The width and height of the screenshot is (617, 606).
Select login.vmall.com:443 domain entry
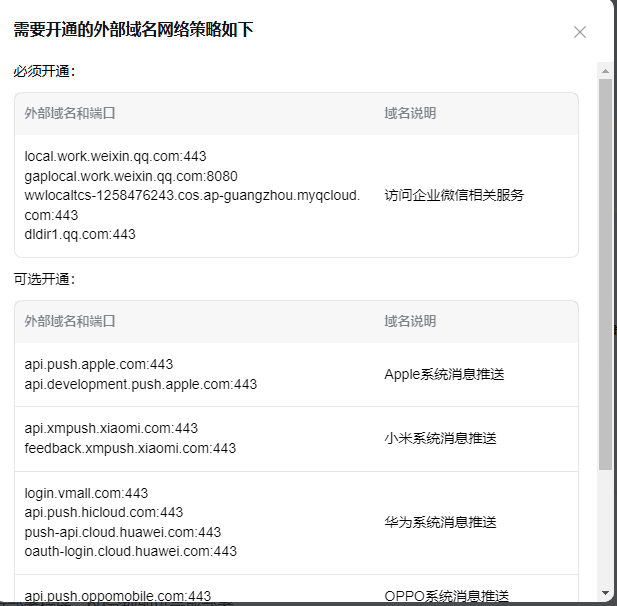(86, 493)
